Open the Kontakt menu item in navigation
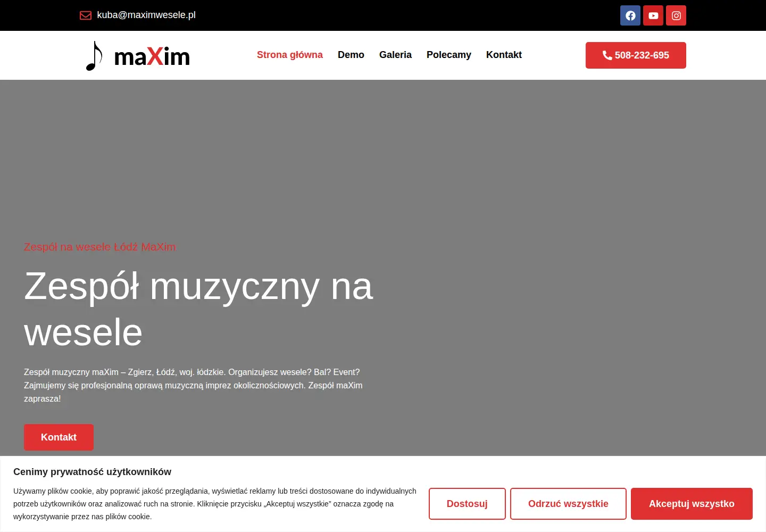The height and width of the screenshot is (532, 766). click(x=504, y=55)
